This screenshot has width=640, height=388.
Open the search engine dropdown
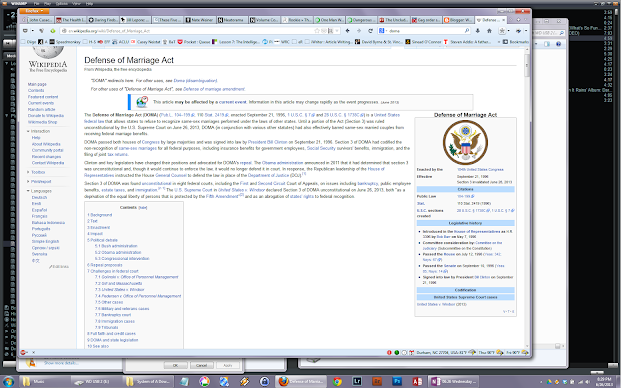382,31
